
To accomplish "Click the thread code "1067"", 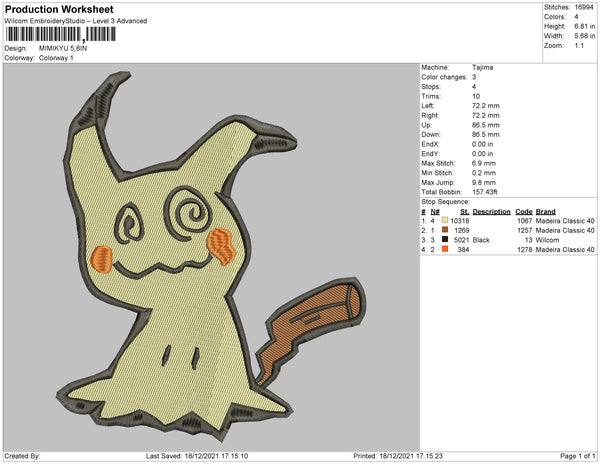I will [x=525, y=221].
